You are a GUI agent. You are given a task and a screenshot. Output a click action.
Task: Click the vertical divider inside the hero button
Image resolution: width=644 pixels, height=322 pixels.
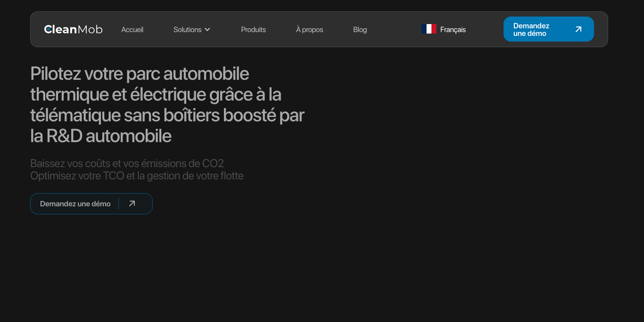coord(119,203)
